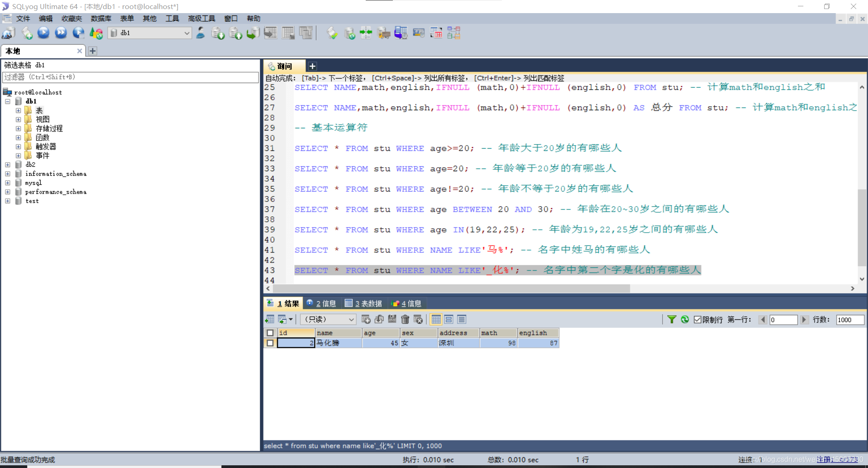
Task: Click the schema synchronization tool icon
Action: [366, 33]
